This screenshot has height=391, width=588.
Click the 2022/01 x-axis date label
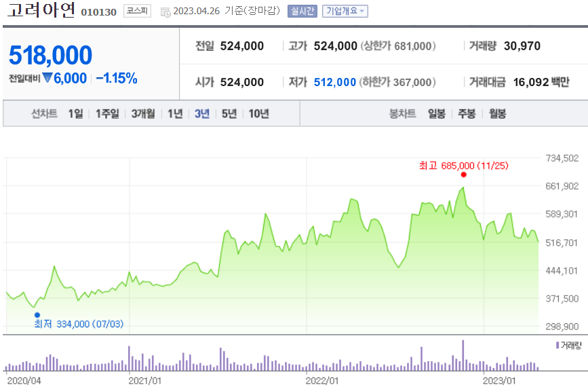pyautogui.click(x=322, y=381)
